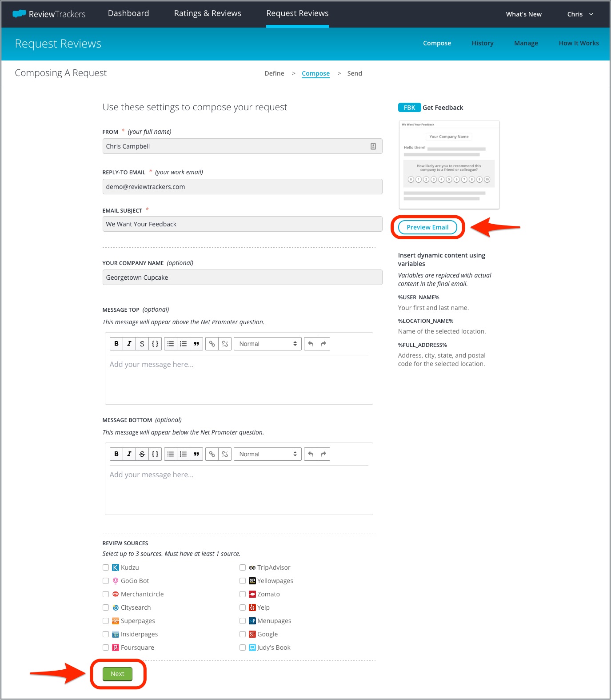Add numbered list in Message Bottom editor
Image resolution: width=611 pixels, height=700 pixels.
(184, 454)
